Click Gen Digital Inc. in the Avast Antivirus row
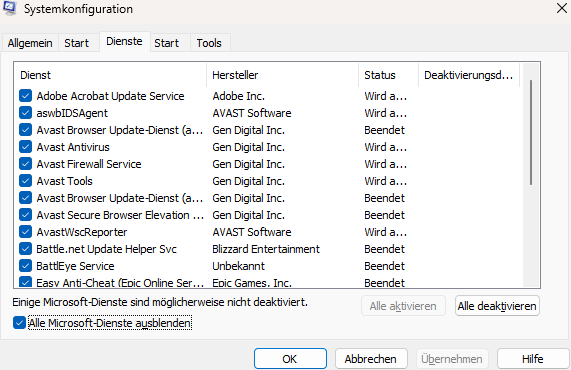Image resolution: width=571 pixels, height=370 pixels. click(248, 147)
